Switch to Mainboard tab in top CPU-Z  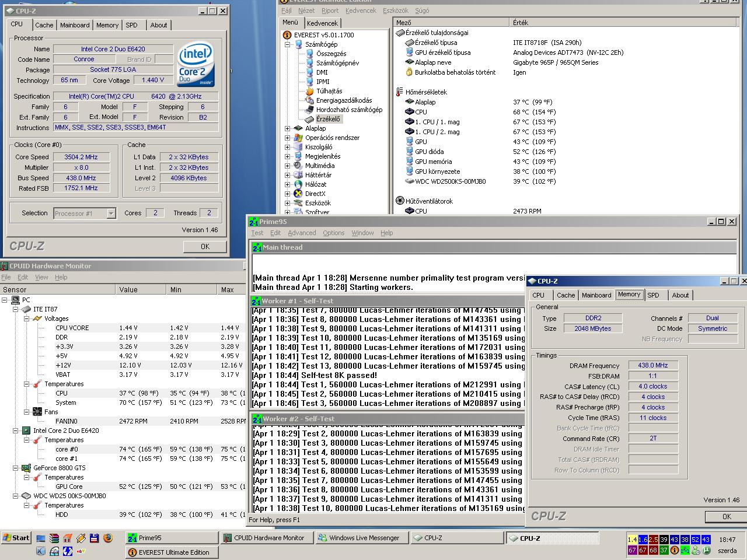(x=75, y=25)
